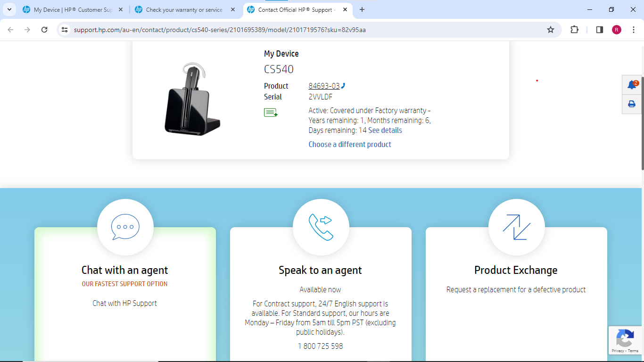Switch to My Device HP tab
This screenshot has width=644, height=362.
point(71,9)
